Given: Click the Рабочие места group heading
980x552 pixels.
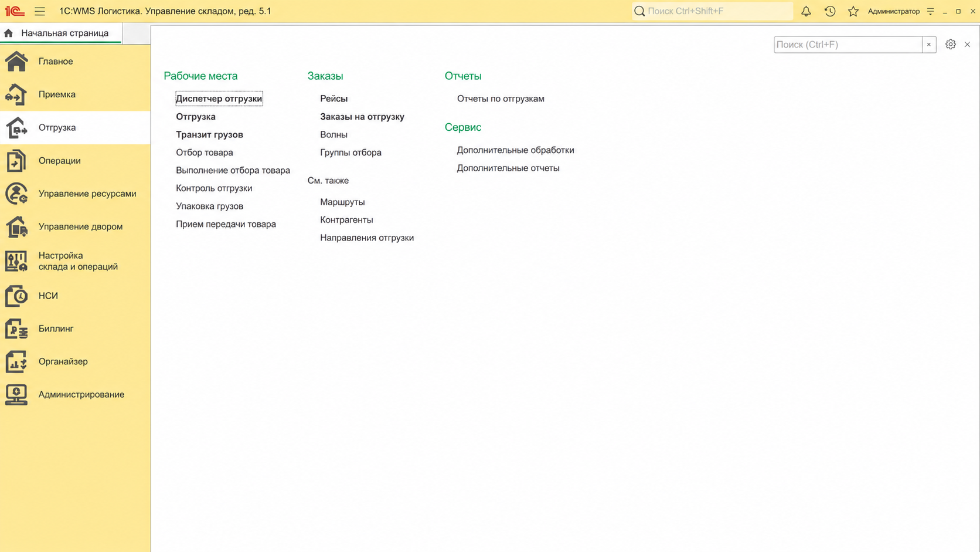Looking at the screenshot, I should pyautogui.click(x=200, y=76).
